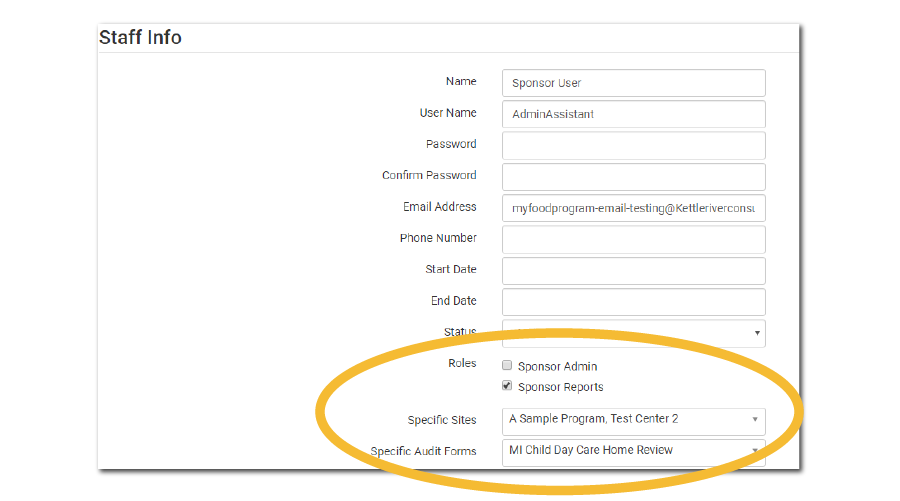The image size is (900, 501).
Task: Click the Confirm Password field label
Action: coord(429,176)
